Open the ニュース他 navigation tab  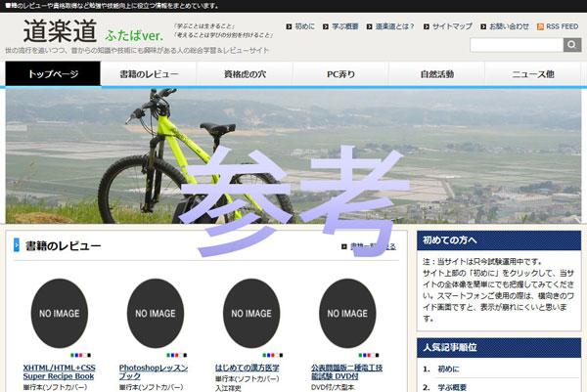(x=533, y=74)
